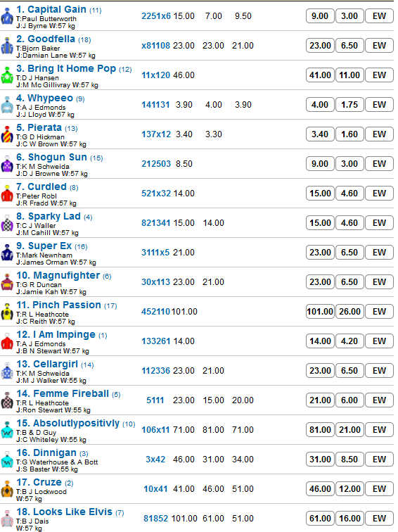
Task: Click Cruze's orange diamond silks icon
Action: coord(7,489)
